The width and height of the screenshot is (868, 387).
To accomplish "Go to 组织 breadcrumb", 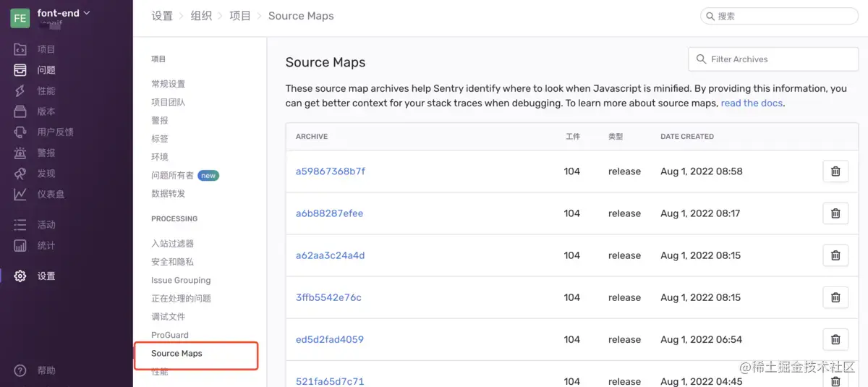I will click(x=201, y=16).
